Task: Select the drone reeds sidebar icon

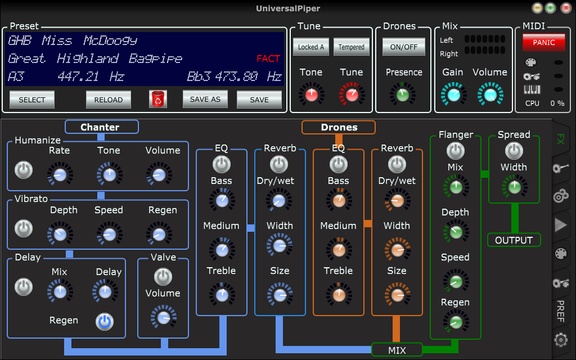Action: pyautogui.click(x=561, y=196)
